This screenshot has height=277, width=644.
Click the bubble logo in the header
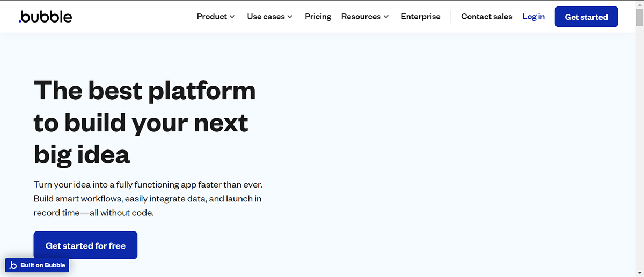pyautogui.click(x=45, y=17)
